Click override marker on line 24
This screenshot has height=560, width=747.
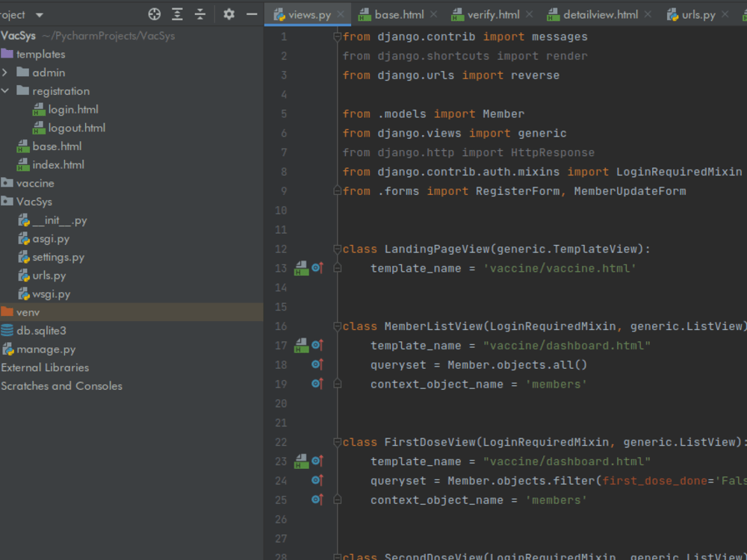point(317,480)
